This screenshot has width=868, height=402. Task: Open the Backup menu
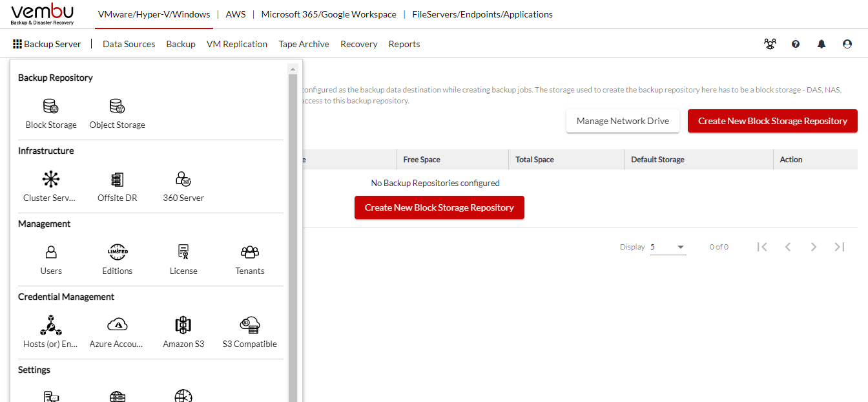pyautogui.click(x=181, y=44)
